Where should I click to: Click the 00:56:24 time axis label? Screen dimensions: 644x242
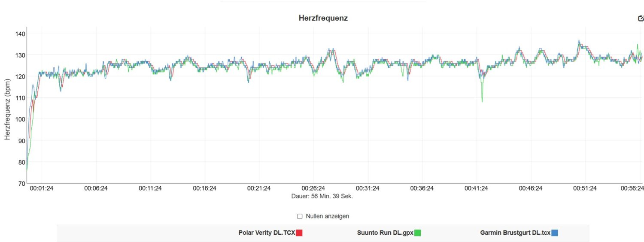click(632, 188)
